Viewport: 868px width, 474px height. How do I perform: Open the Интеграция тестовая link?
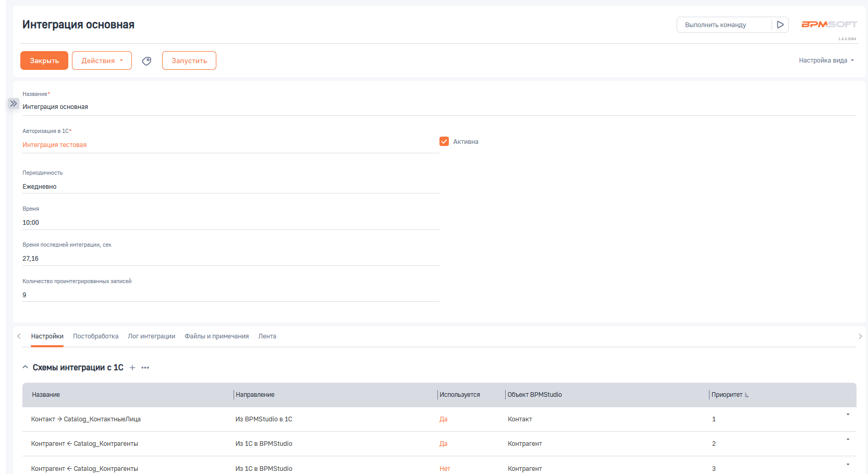[x=54, y=145]
